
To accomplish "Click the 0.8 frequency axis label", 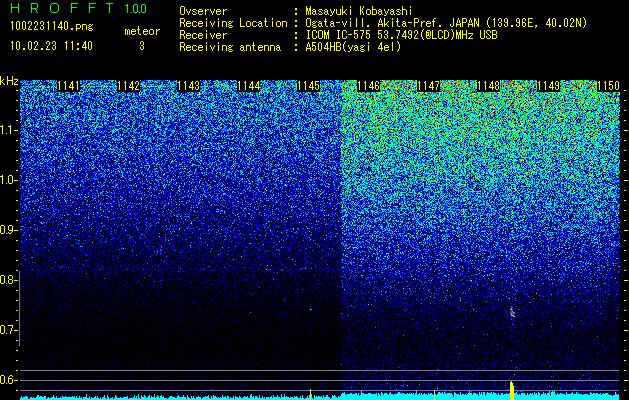I will 7,280.
